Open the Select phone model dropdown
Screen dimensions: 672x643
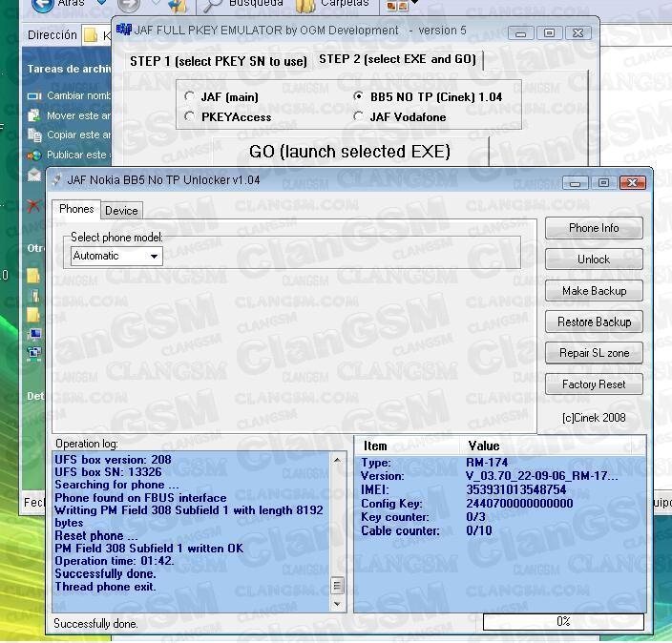pos(116,257)
